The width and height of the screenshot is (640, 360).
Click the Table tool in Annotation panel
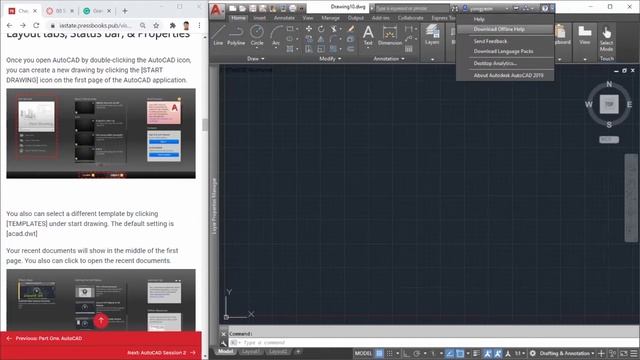409,49
